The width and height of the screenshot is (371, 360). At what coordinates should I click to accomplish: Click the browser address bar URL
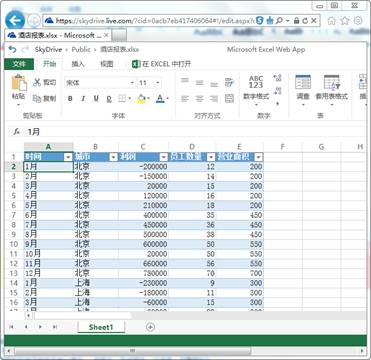pyautogui.click(x=155, y=21)
